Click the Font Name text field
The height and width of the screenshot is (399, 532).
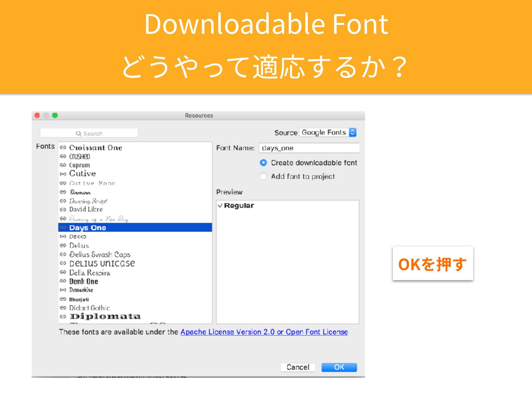[x=309, y=148]
